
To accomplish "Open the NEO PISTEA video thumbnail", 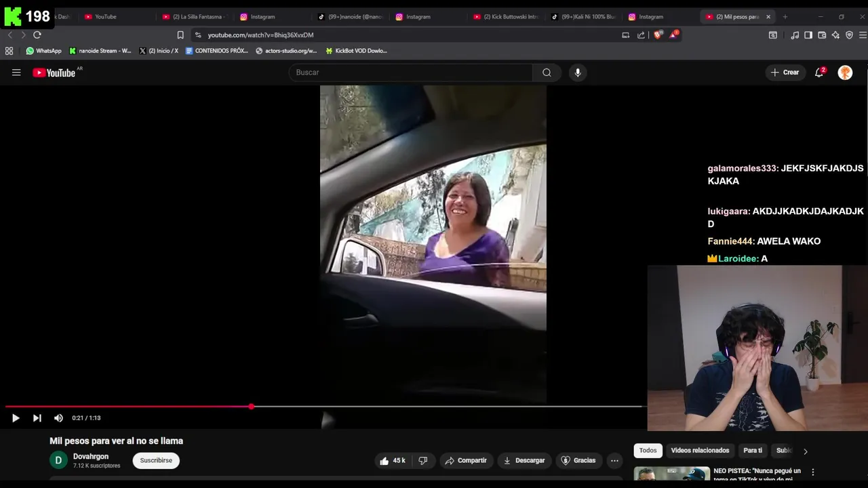I will pyautogui.click(x=672, y=473).
